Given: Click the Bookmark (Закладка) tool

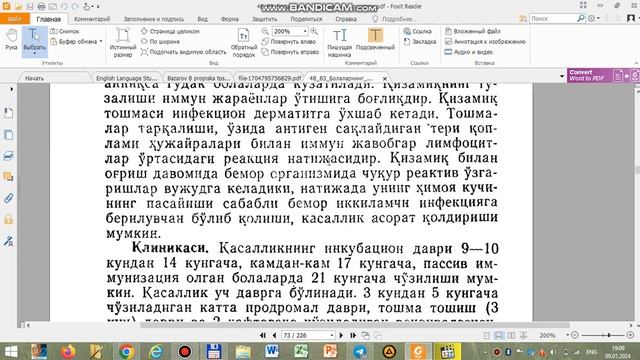Looking at the screenshot, I should 420,41.
